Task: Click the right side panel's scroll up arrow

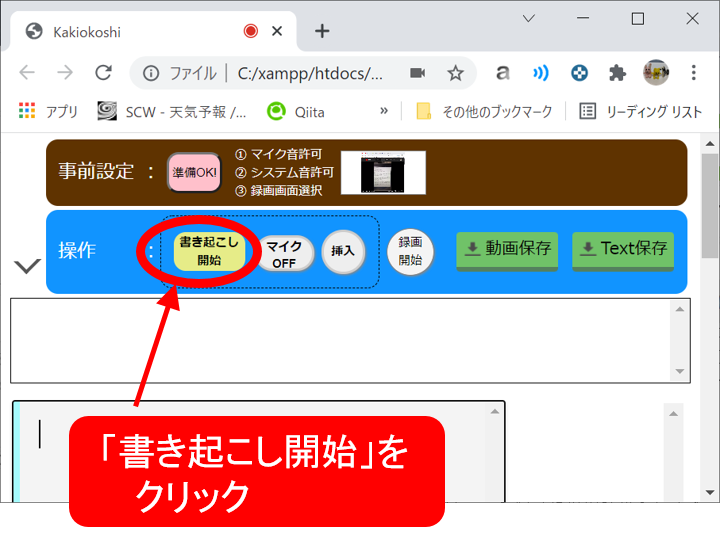Action: 673,414
